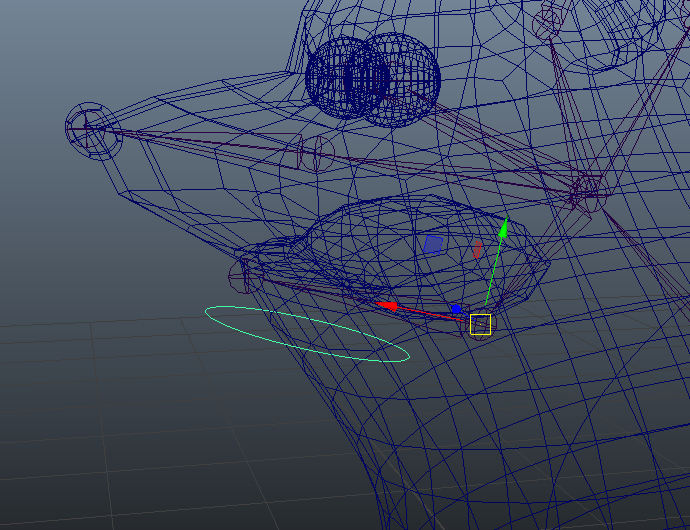Screen dimensions: 690x530
Task: Select the red X-axis arrow handle
Action: click(386, 304)
